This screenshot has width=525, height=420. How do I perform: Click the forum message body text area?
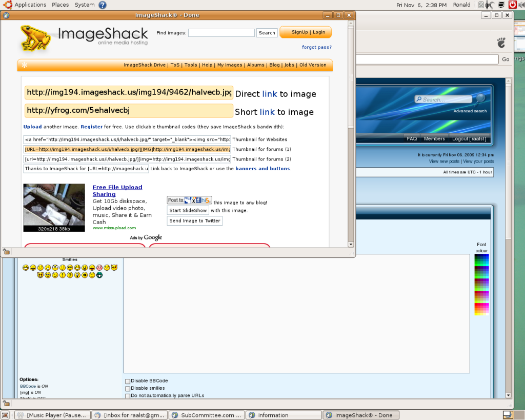point(297,313)
